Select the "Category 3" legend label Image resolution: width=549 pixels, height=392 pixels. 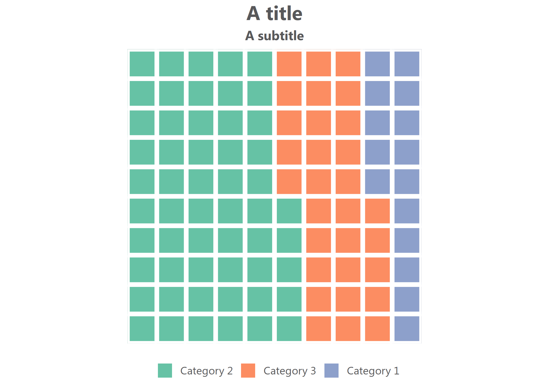[x=289, y=371]
